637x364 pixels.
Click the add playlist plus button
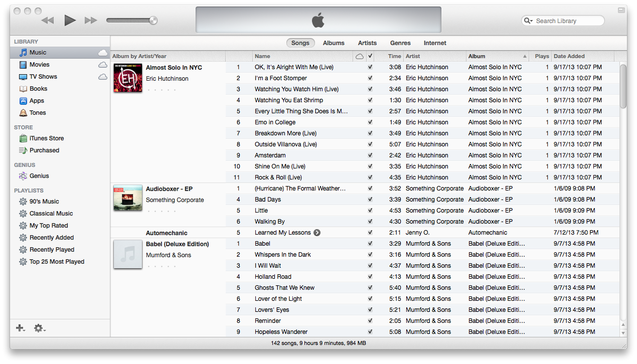coord(21,328)
